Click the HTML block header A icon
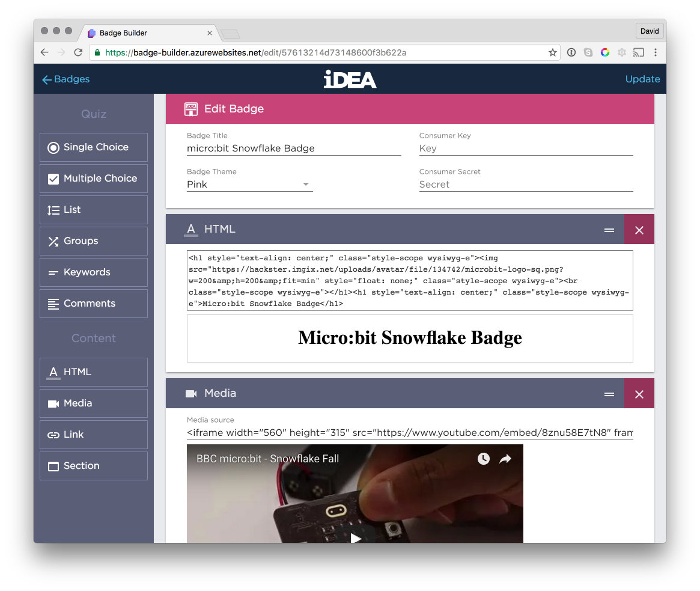Screen dimensions: 700x591 pos(191,229)
